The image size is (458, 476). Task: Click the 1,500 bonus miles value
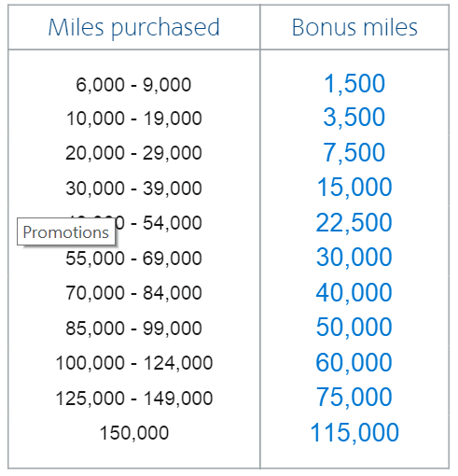[354, 83]
